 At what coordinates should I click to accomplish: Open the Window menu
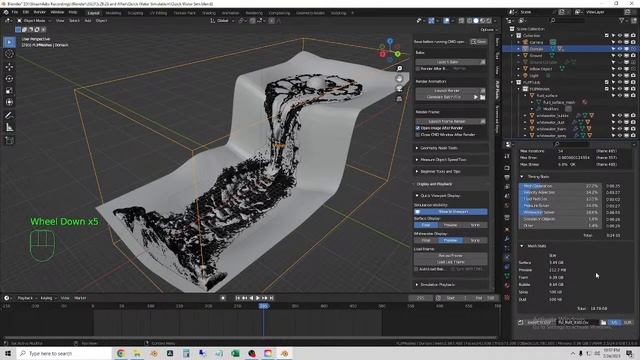coord(57,12)
